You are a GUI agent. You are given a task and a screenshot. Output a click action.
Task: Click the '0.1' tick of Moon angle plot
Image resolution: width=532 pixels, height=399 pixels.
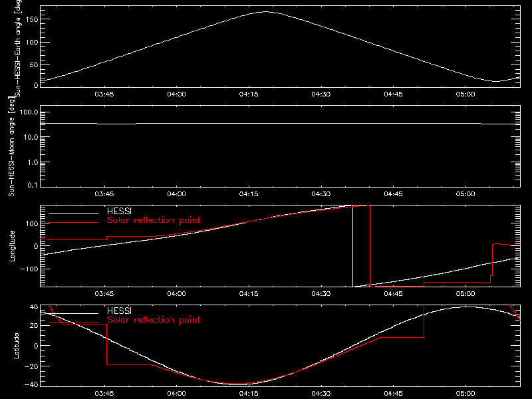[x=33, y=185]
